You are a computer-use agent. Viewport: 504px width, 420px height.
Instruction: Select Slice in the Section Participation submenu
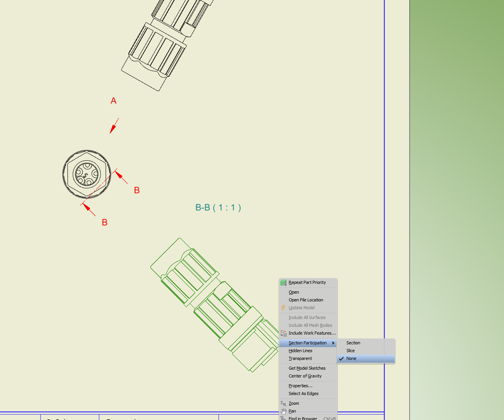pyautogui.click(x=350, y=351)
